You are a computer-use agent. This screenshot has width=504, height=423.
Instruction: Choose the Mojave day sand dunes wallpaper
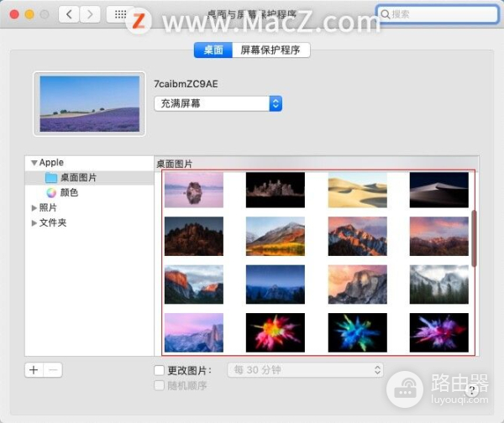pos(358,190)
